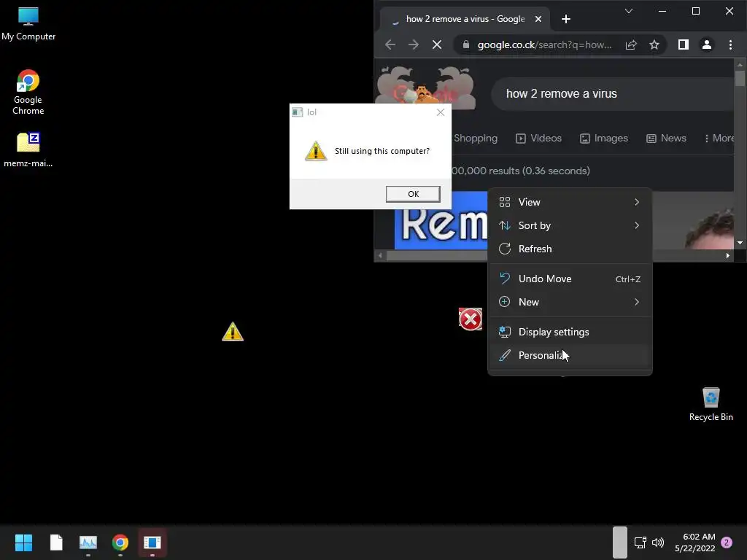The image size is (747, 560).
Task: Open a new Chrome tab
Action: [566, 19]
